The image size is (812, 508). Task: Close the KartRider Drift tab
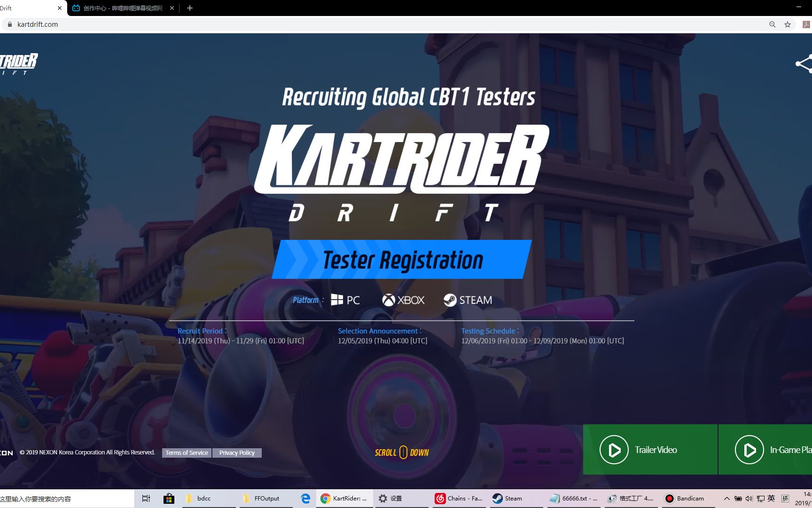coord(60,8)
